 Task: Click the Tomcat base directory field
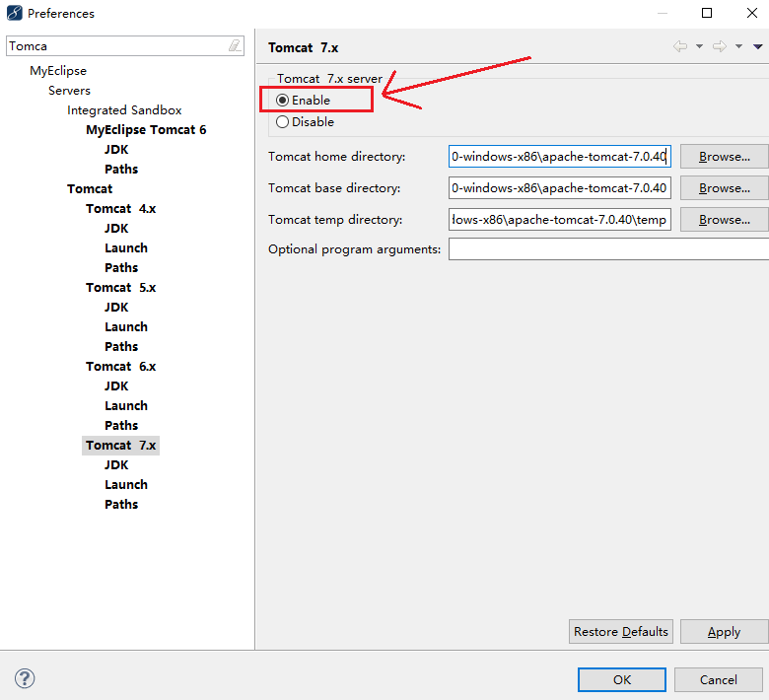560,188
